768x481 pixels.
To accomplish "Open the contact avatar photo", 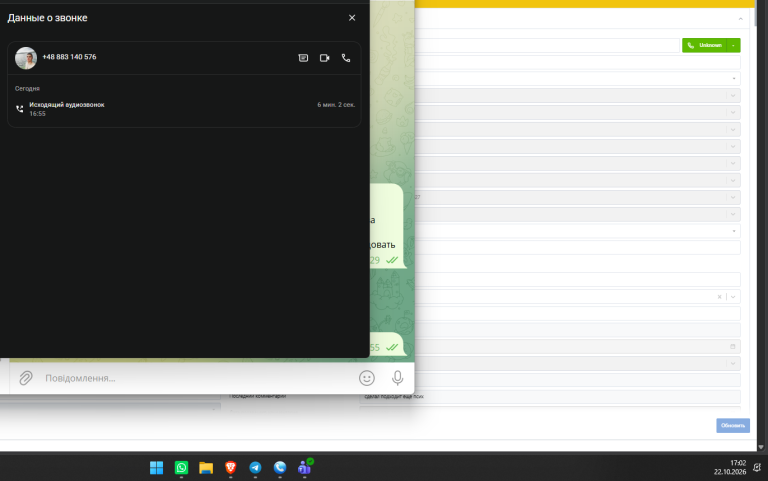I will pos(26,58).
